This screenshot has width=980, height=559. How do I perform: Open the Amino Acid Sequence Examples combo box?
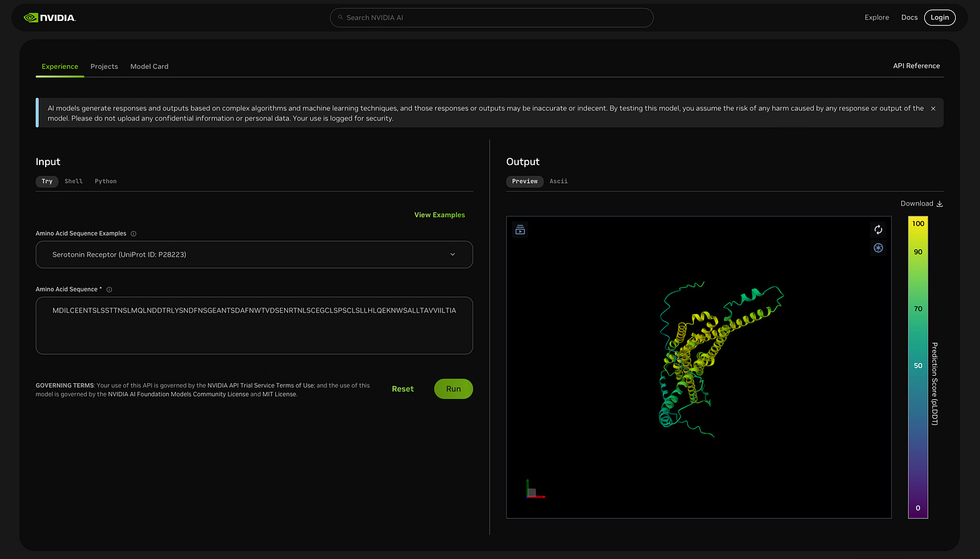pos(254,255)
